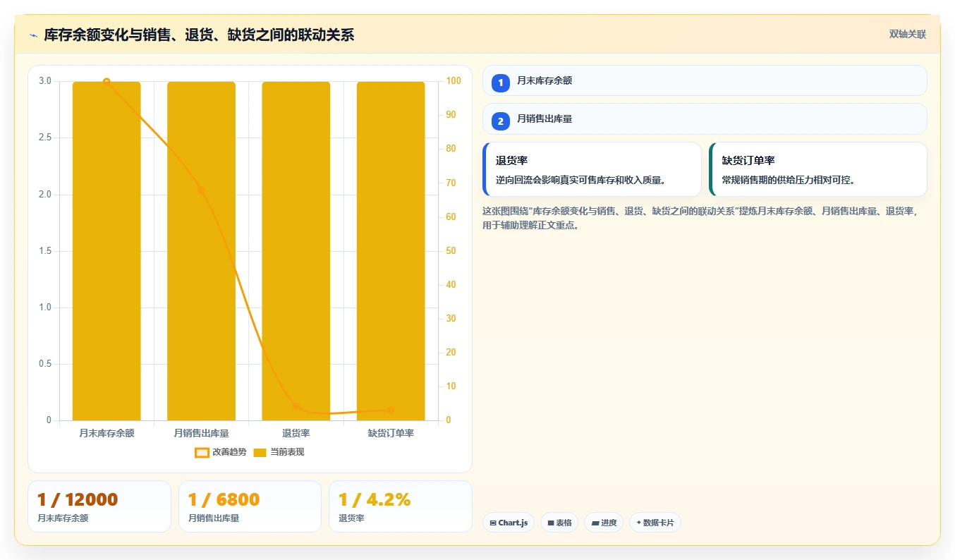Click the 退货率 bar in chart
The height and width of the screenshot is (560, 955).
click(296, 251)
